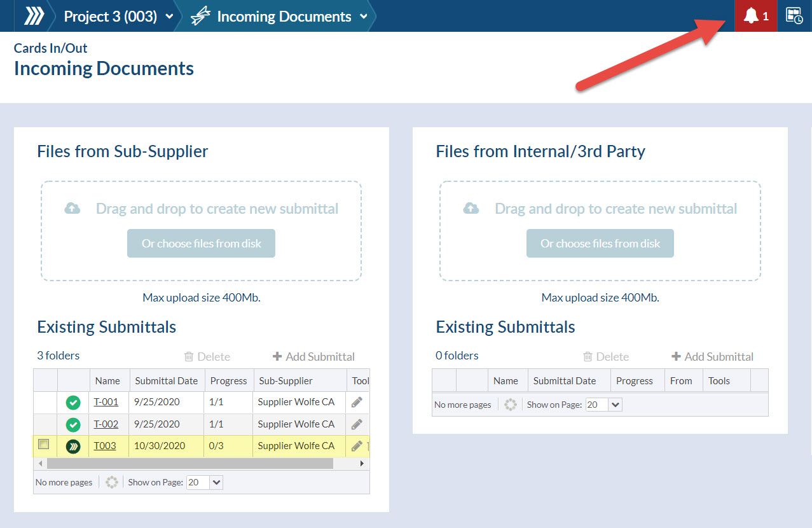The height and width of the screenshot is (528, 812).
Task: Click Supplier Wolfe CA in T-001 row
Action: (x=296, y=402)
